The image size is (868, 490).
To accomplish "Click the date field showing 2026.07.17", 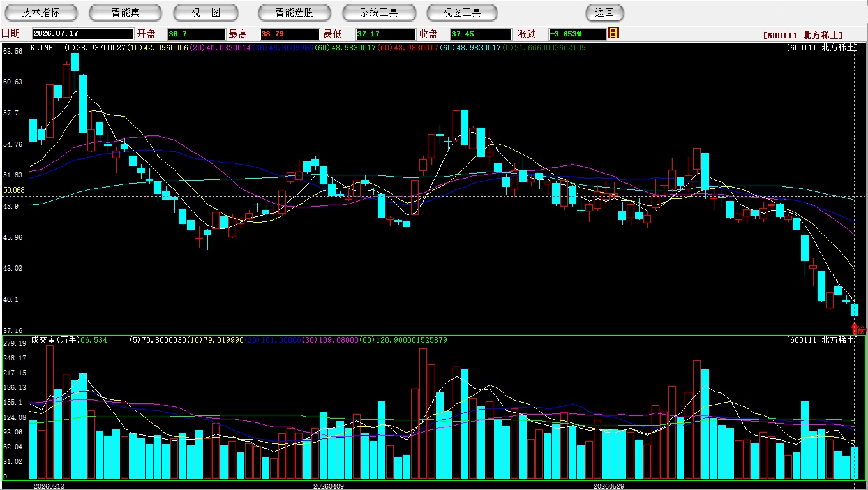I will point(83,34).
